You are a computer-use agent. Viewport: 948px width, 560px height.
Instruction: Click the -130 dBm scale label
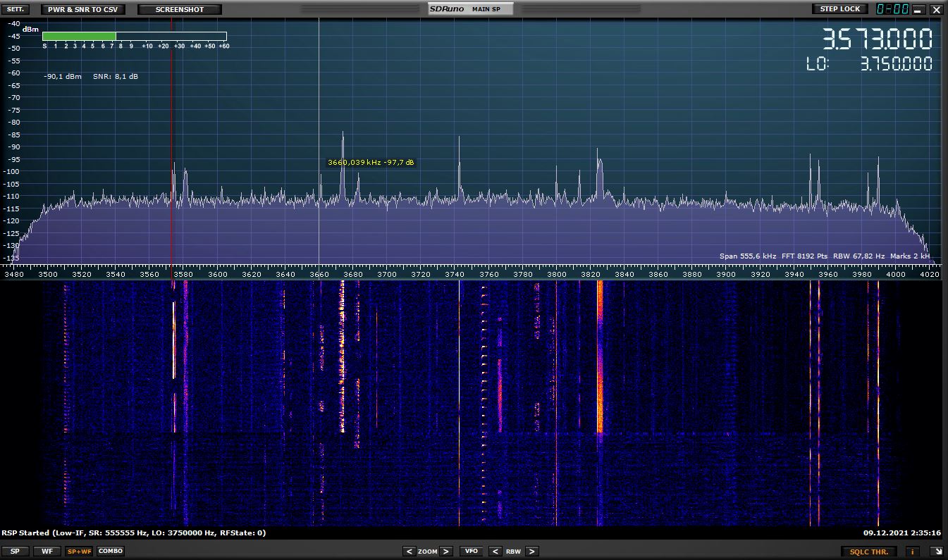point(13,245)
